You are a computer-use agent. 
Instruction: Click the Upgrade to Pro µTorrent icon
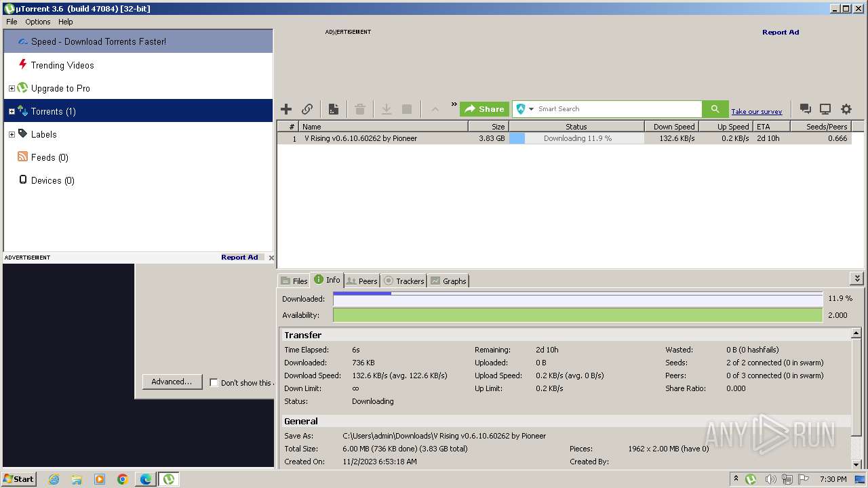[x=22, y=88]
